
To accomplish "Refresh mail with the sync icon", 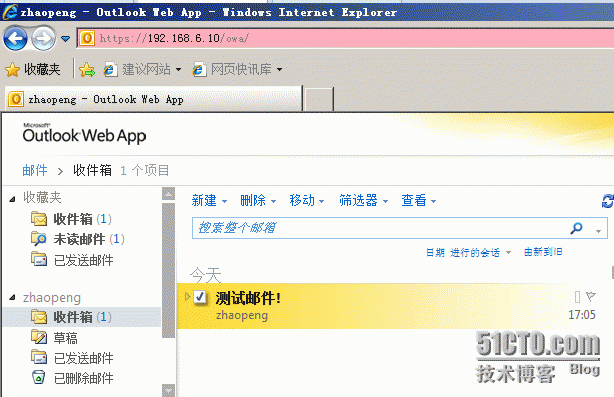I will click(608, 201).
